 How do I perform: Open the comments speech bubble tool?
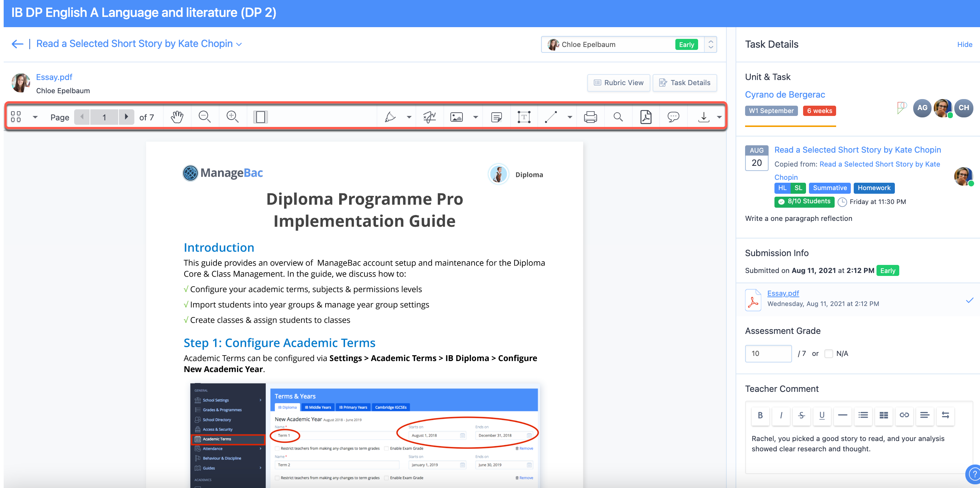674,117
